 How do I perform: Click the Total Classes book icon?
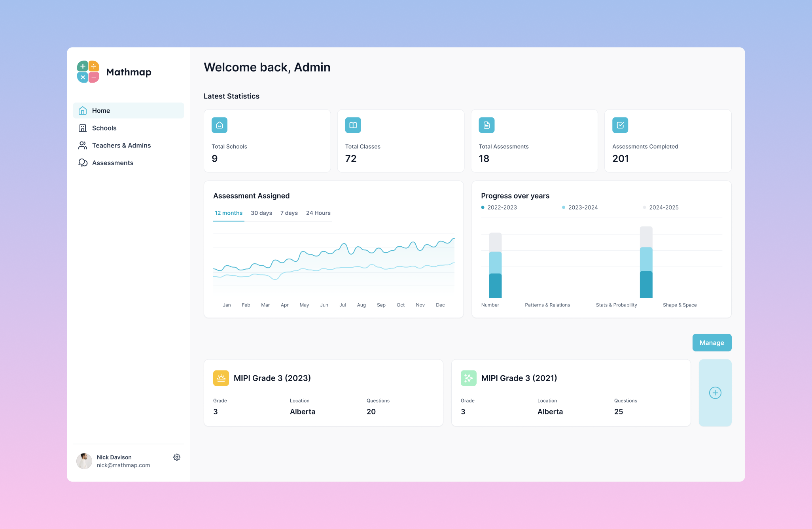353,125
